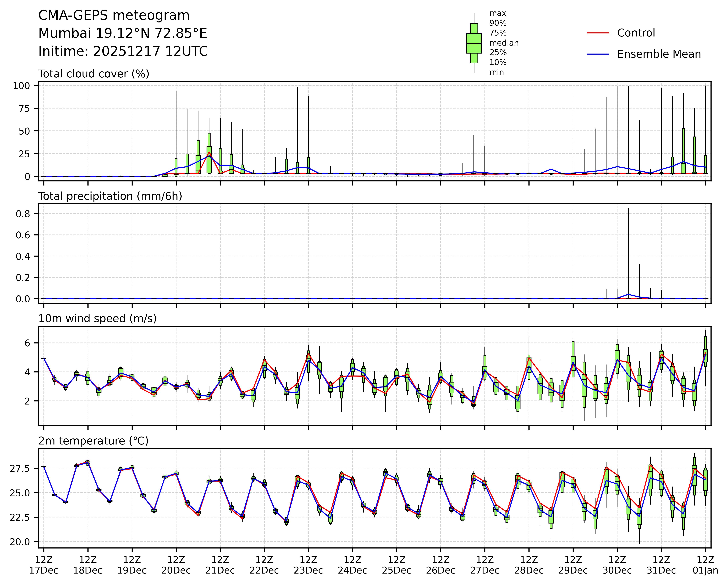Screen dimensions: 728x585
Task: Click the green box-whisker legend icon
Action: point(474,43)
